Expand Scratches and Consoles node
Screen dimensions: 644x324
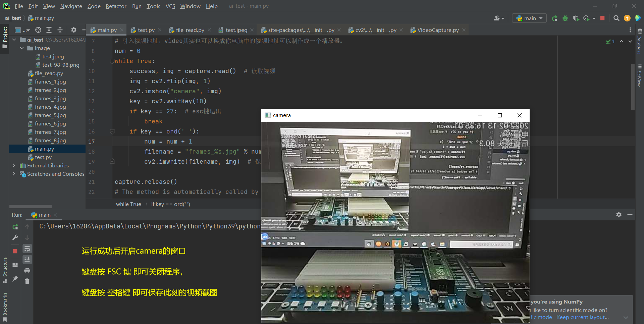[x=14, y=174]
